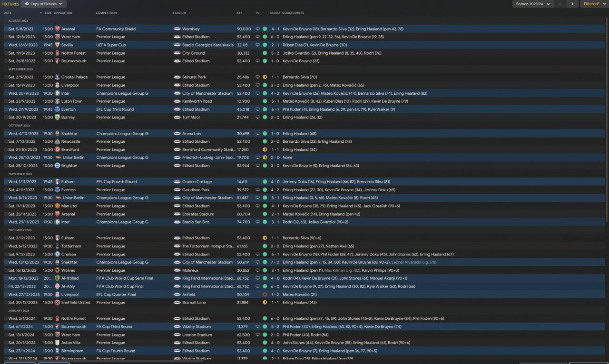Sort by the ATT column header
The height and width of the screenshot is (364, 609).
coord(239,13)
